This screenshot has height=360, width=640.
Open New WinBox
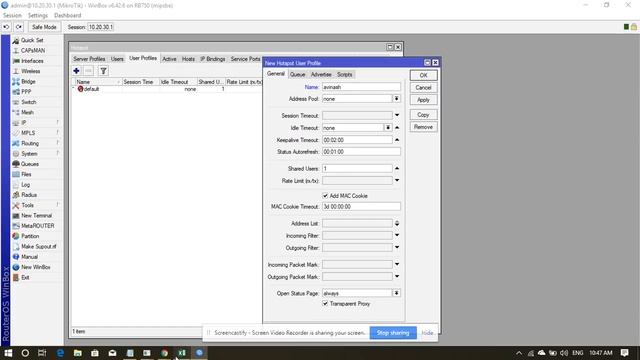(36, 267)
